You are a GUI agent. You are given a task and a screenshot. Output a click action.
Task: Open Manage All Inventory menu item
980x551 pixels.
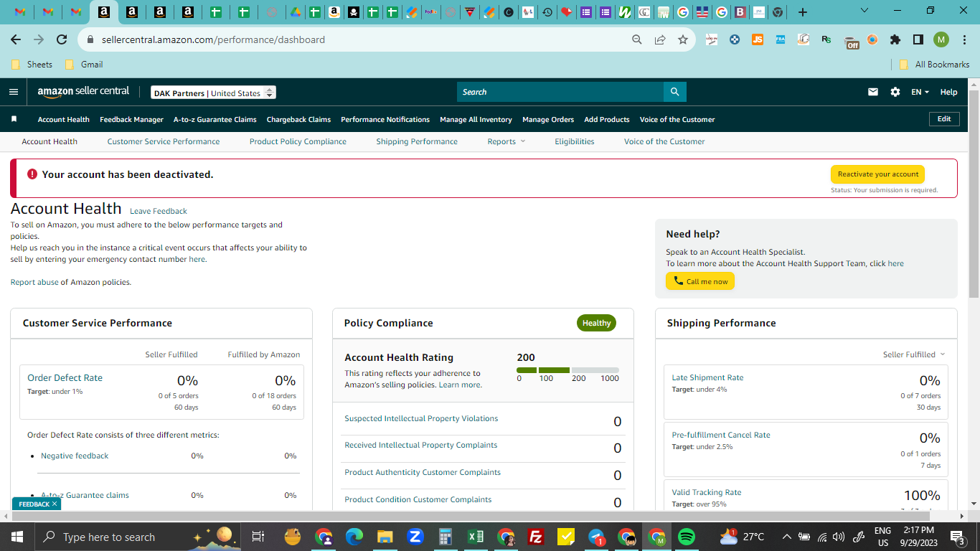tap(476, 119)
